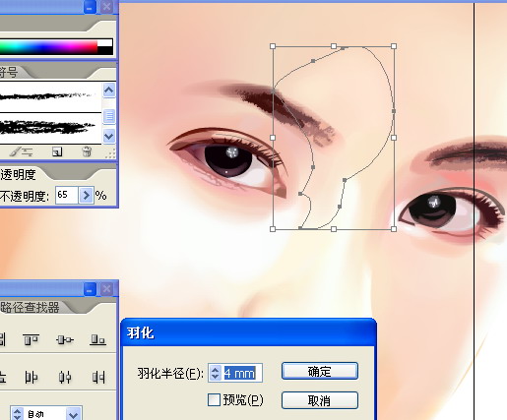The image size is (507, 420).
Task: Choose horizontal distribute center icon
Action: click(x=65, y=377)
